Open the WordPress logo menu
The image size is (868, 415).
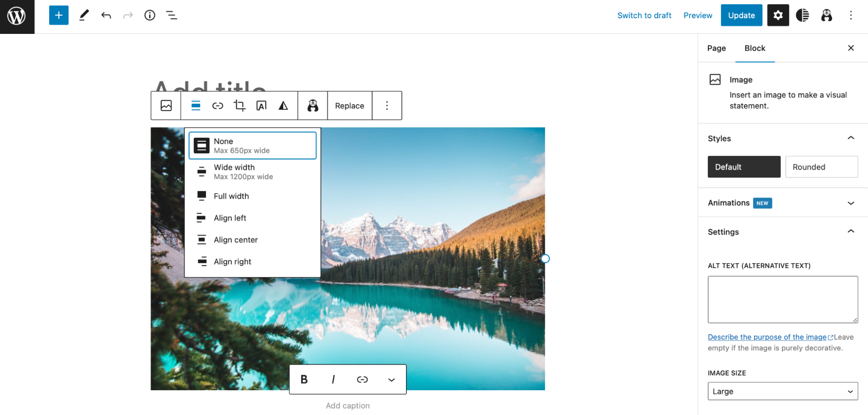point(17,16)
